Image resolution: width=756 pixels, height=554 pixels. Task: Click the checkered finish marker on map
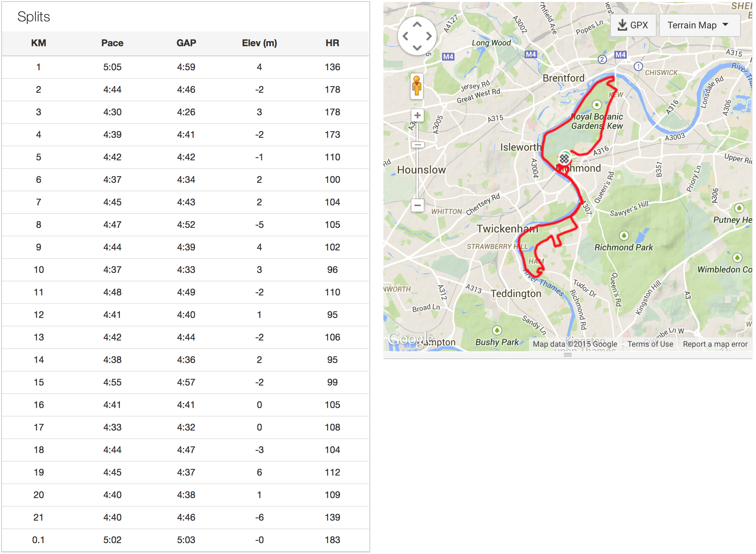coord(564,158)
